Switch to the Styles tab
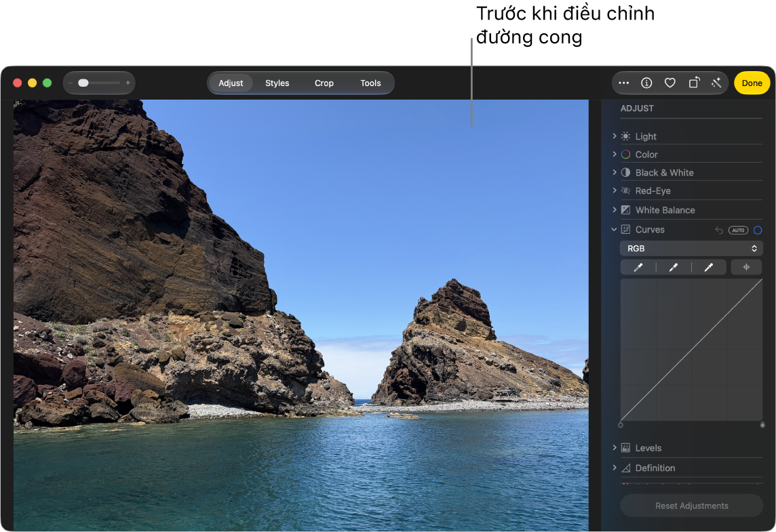 point(277,83)
